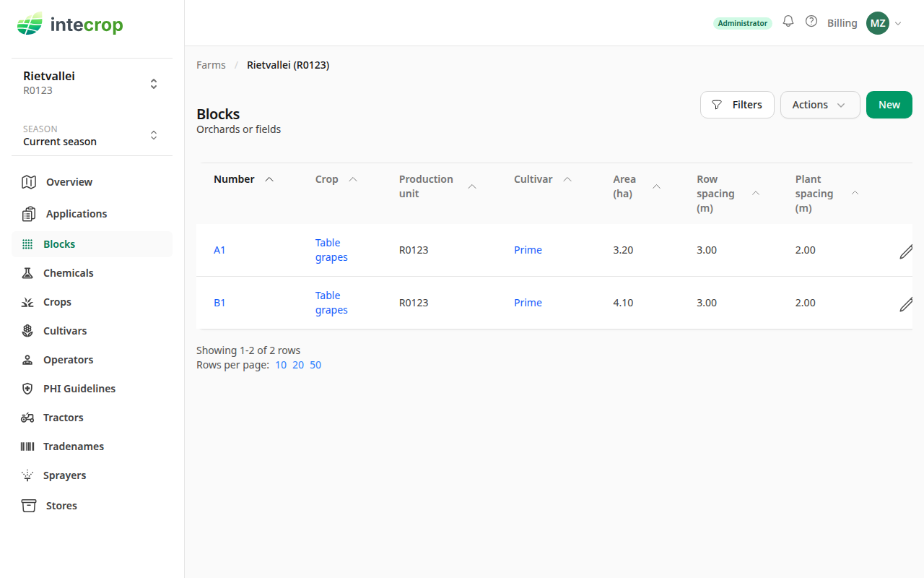Image resolution: width=924 pixels, height=578 pixels.
Task: Open the Filters button
Action: [737, 105]
